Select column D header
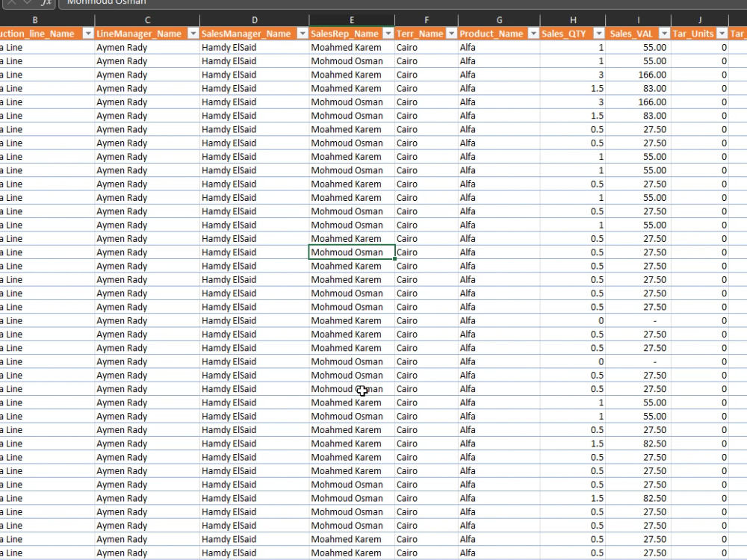The height and width of the screenshot is (560, 747). (x=255, y=20)
